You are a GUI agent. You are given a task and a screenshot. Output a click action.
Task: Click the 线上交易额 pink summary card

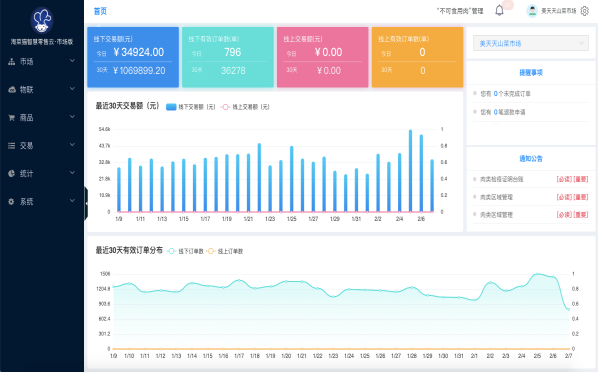[x=323, y=57]
